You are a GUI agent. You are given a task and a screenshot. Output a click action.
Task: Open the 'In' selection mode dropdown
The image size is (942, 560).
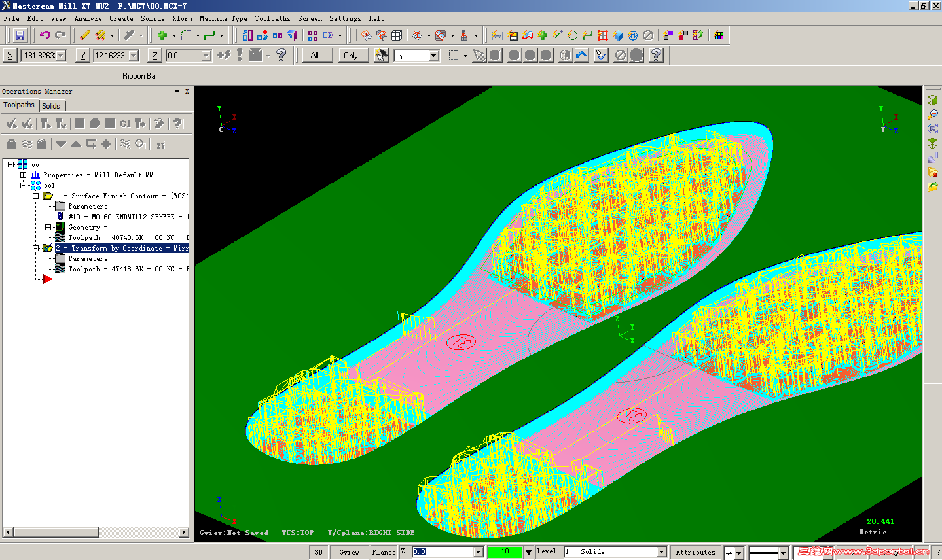[434, 56]
